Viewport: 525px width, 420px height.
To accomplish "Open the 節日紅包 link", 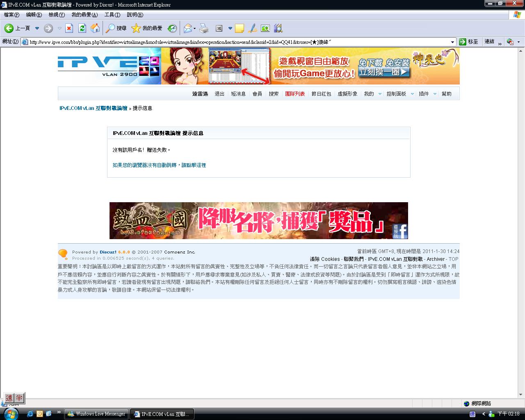I will 321,94.
